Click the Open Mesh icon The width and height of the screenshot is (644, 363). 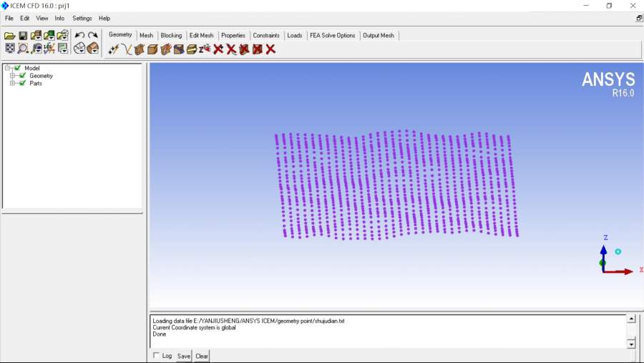[x=49, y=37]
